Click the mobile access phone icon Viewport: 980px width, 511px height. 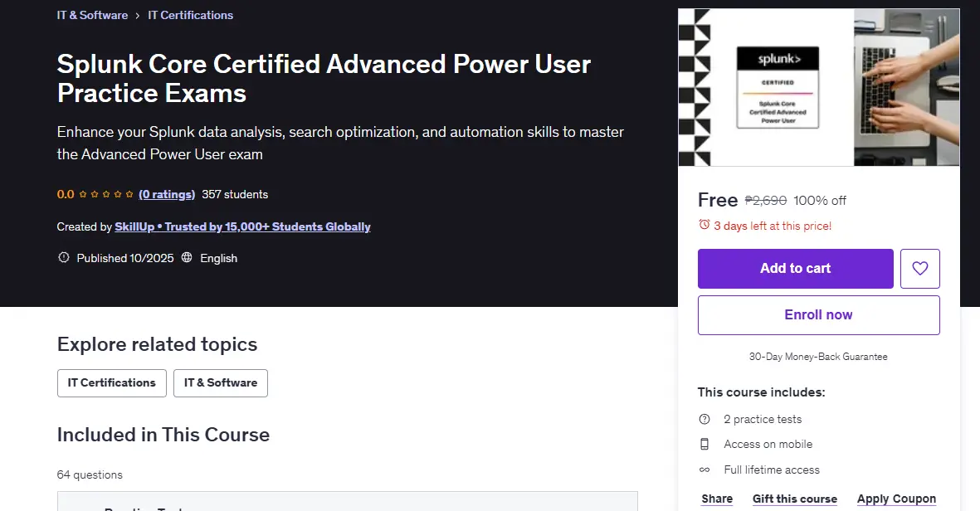click(x=705, y=444)
